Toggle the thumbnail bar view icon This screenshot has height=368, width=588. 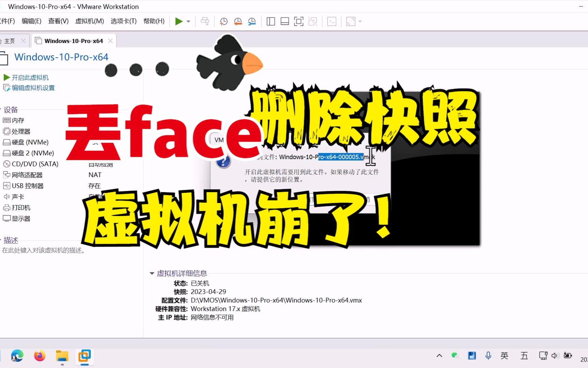pyautogui.click(x=285, y=21)
